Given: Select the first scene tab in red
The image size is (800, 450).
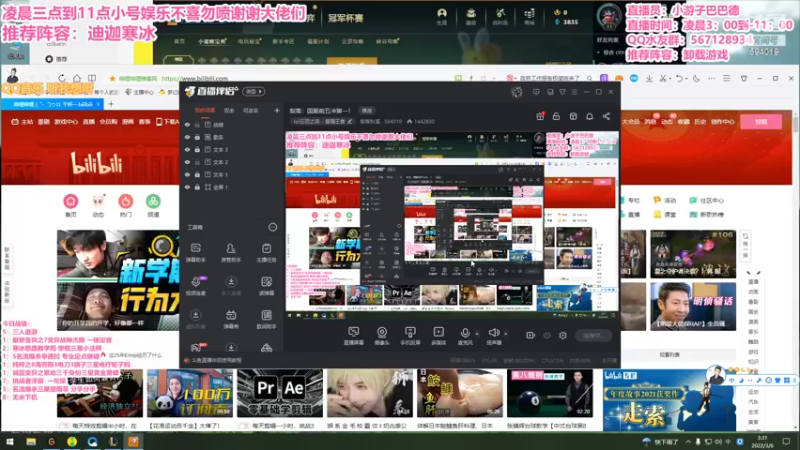Looking at the screenshot, I should pos(205,110).
